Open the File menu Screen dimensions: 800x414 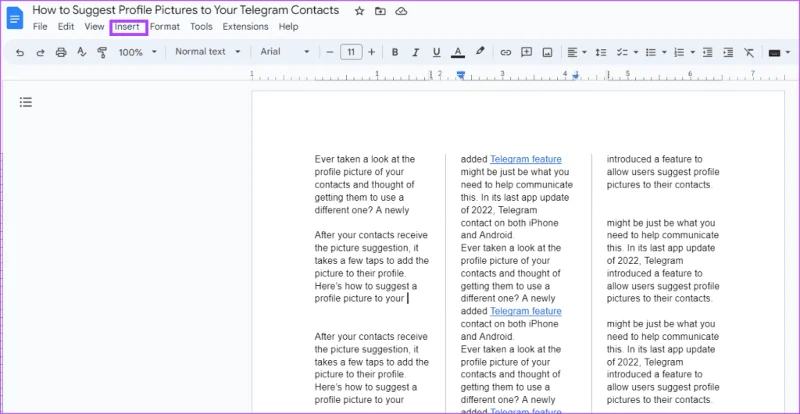click(x=40, y=27)
